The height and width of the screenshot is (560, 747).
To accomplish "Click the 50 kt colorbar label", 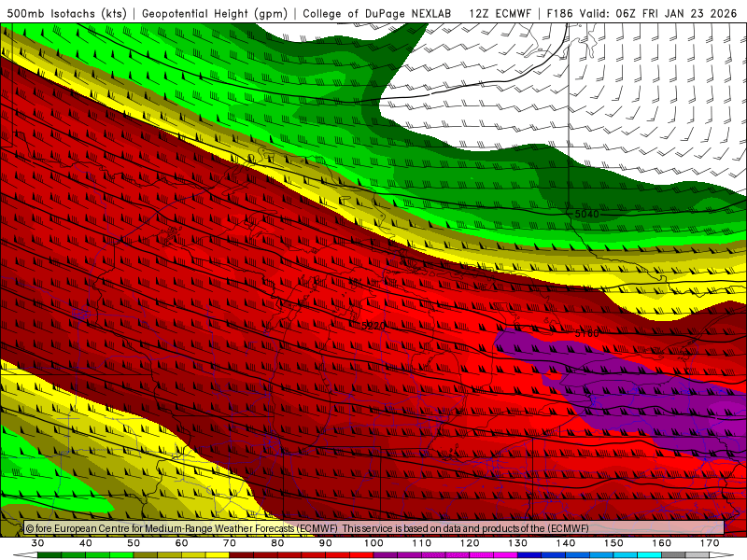I will (x=134, y=543).
